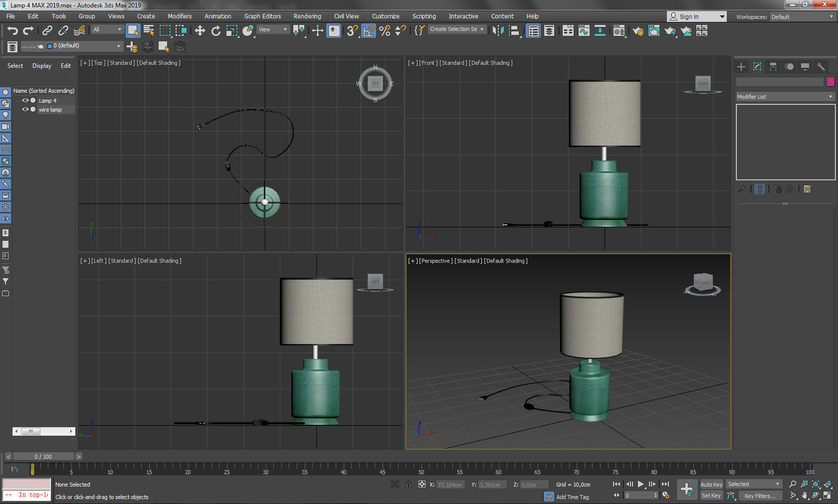Open Workspaces Default dropdown
The width and height of the screenshot is (838, 504).
pyautogui.click(x=802, y=17)
